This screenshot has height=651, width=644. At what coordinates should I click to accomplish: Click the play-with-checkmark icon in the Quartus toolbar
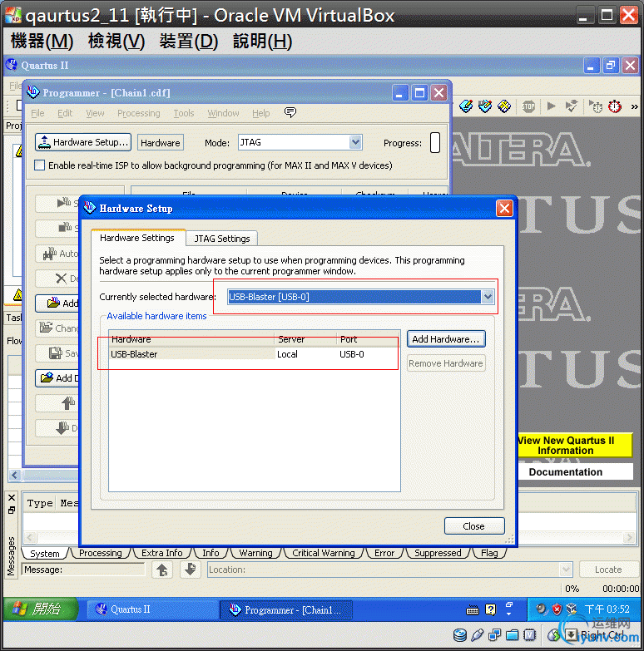coord(572,106)
